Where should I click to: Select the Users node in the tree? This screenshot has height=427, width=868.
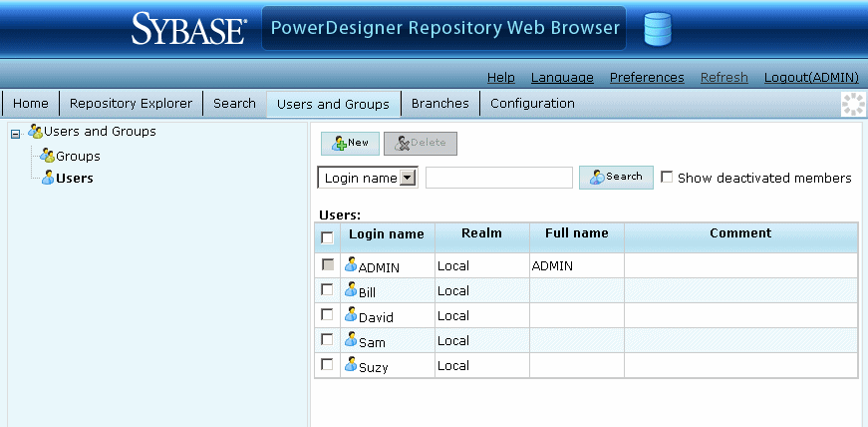coord(74,179)
